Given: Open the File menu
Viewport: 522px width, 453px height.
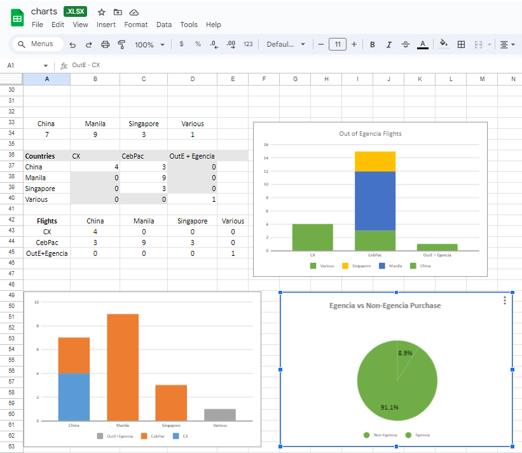Looking at the screenshot, I should [37, 25].
